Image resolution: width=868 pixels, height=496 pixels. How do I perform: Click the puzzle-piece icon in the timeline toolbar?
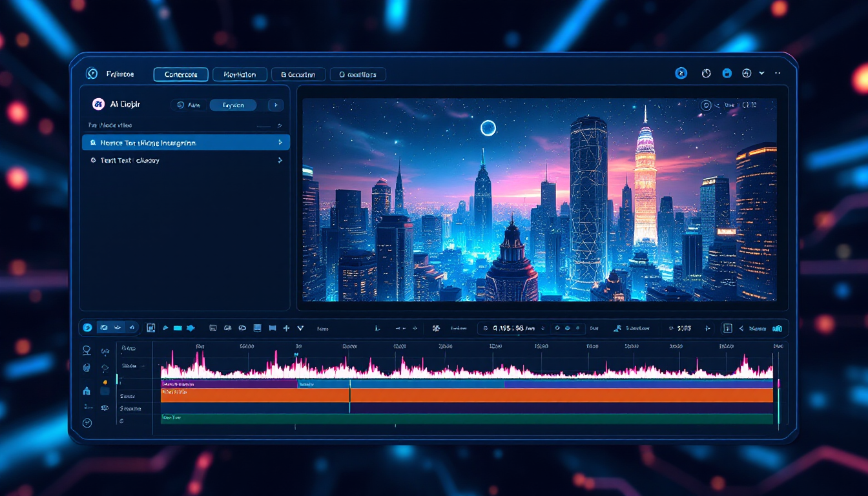click(191, 328)
